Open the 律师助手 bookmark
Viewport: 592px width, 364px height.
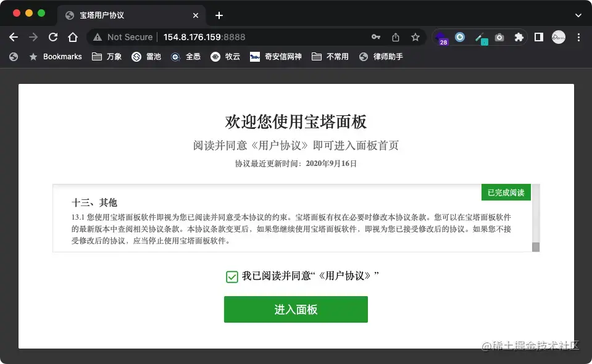[381, 57]
